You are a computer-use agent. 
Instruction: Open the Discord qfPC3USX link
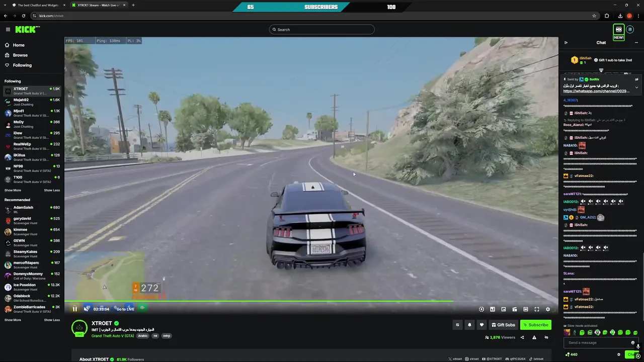click(x=516, y=359)
